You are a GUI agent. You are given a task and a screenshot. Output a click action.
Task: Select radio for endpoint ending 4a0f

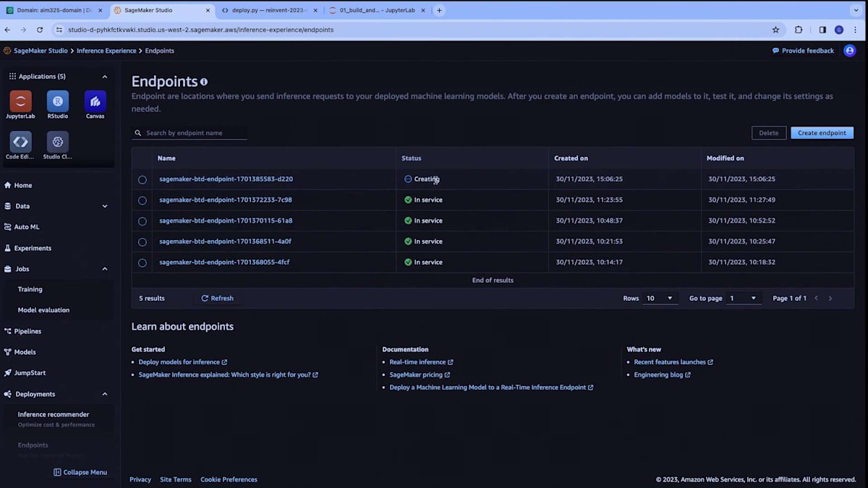[142, 242]
